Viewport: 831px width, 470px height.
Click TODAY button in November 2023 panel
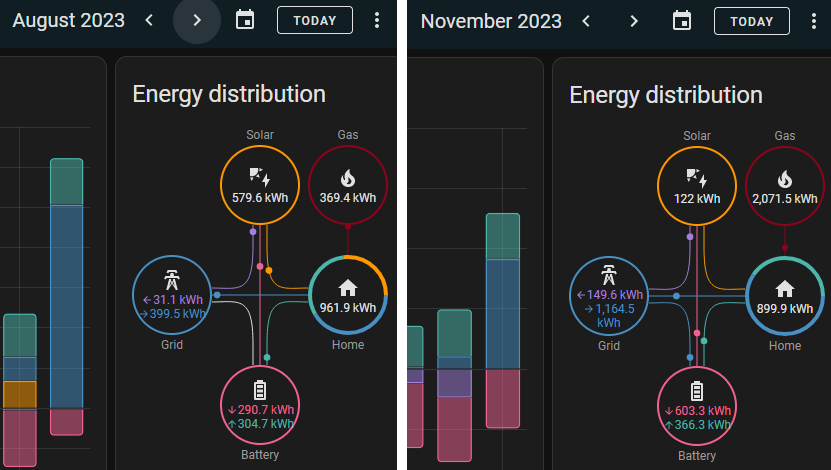click(751, 20)
